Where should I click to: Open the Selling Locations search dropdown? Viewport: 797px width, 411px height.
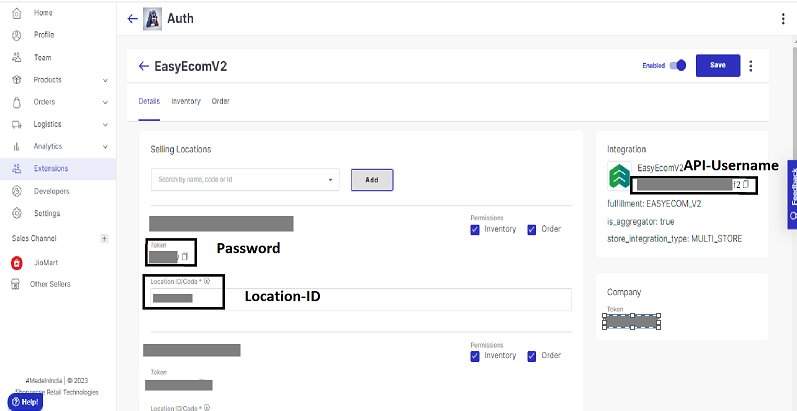245,179
